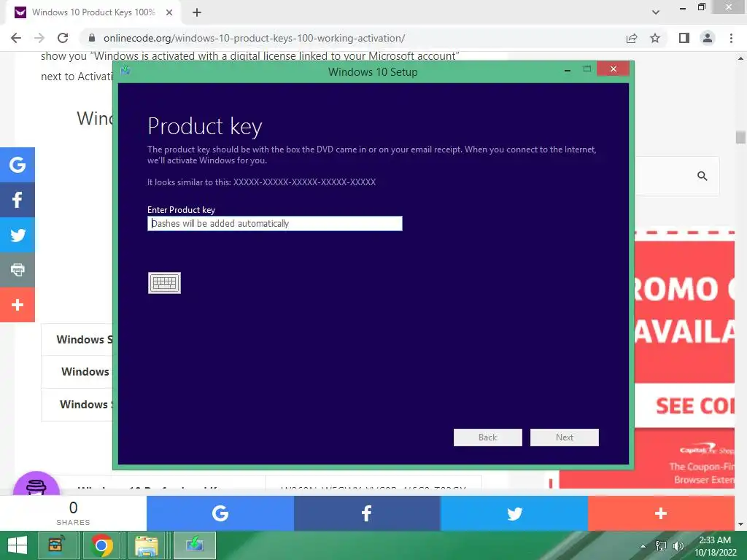Toggle the Chrome side panel
This screenshot has height=560, width=747.
click(x=684, y=38)
